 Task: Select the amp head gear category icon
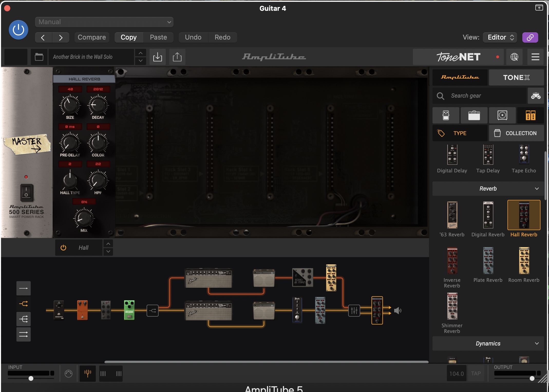coord(474,115)
